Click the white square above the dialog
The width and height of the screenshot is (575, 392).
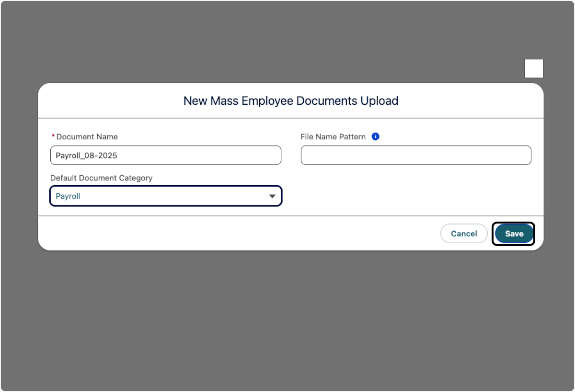[x=533, y=68]
